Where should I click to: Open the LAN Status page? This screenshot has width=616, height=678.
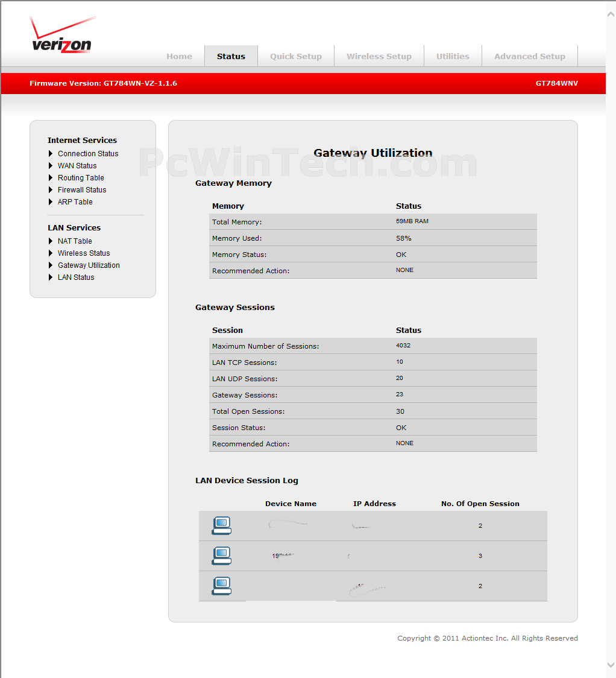click(x=76, y=277)
